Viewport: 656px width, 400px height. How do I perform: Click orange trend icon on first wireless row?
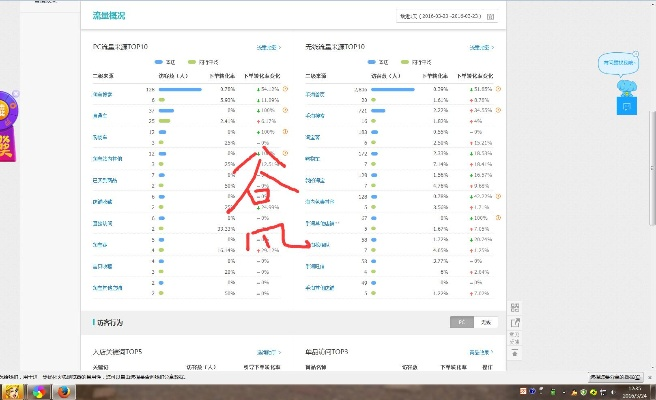[x=496, y=88]
